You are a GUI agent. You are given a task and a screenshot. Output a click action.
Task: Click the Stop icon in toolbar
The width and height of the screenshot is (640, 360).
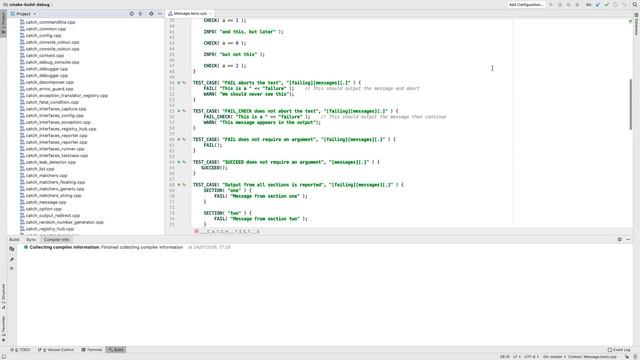tap(577, 4)
